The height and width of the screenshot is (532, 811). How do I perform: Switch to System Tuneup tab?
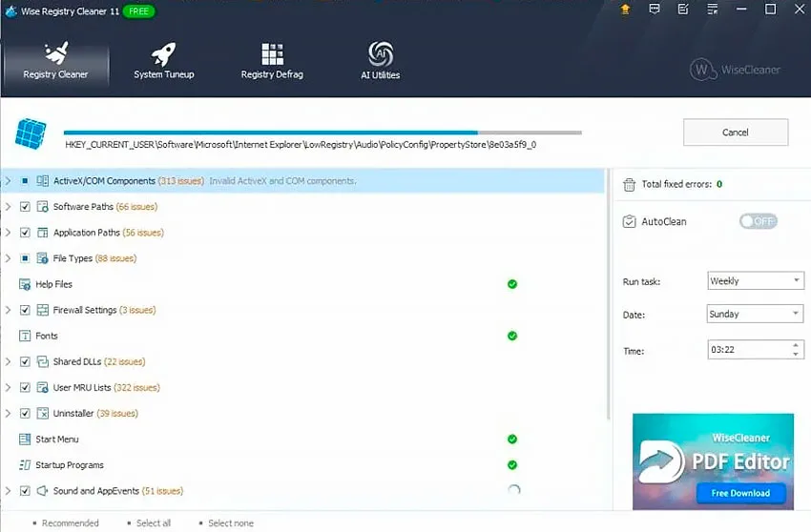click(x=163, y=62)
